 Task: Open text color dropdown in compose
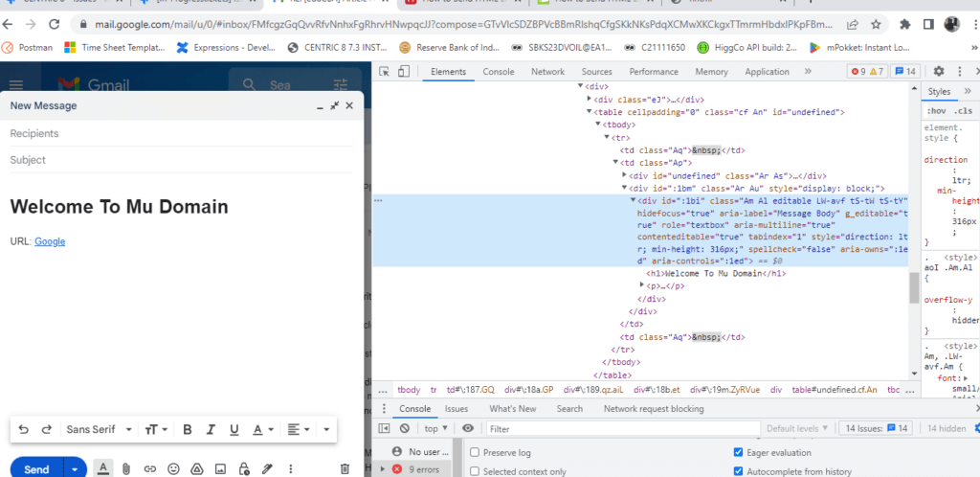point(263,429)
